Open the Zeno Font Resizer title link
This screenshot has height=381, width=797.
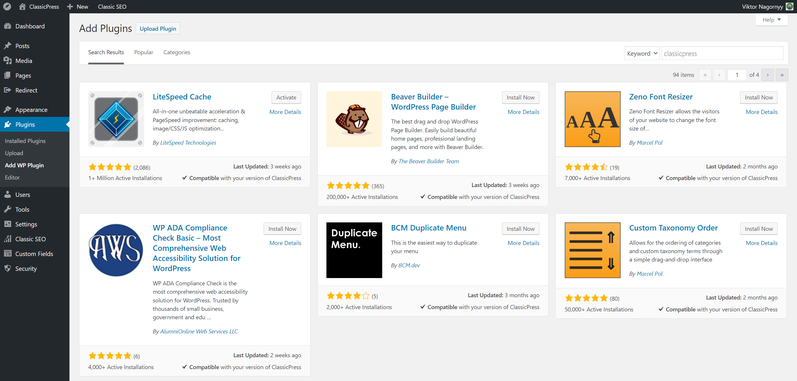tap(661, 97)
